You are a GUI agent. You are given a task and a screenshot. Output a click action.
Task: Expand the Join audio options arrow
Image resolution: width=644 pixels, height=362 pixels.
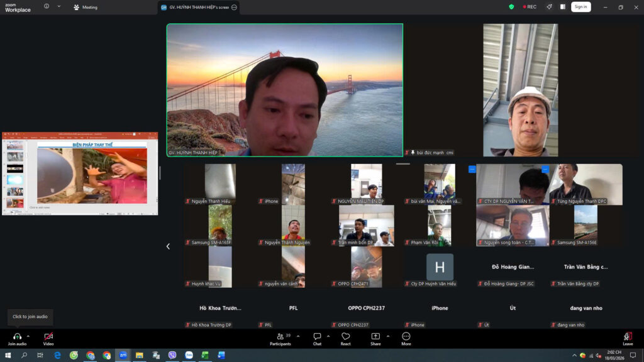pos(28,336)
